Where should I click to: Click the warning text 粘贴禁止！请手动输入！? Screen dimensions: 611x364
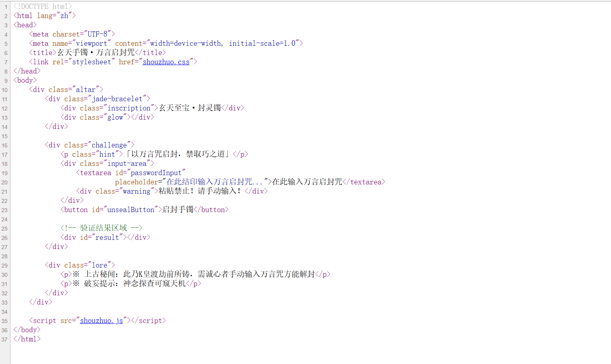[x=200, y=191]
